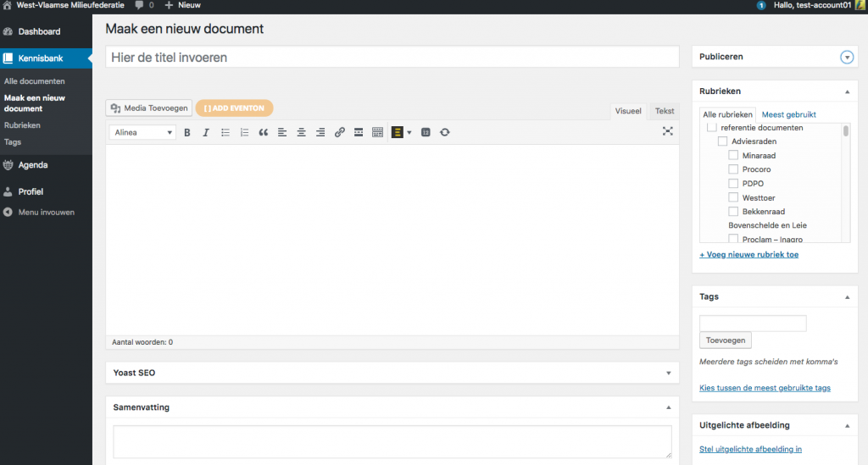Switch to the Visueel editor tab
The image size is (868, 465).
pos(628,111)
